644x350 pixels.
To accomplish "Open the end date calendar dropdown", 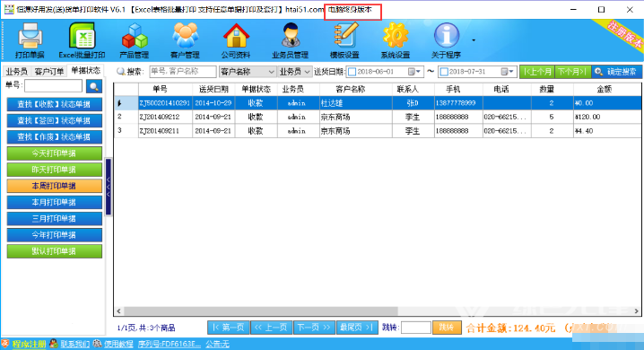I will point(508,72).
